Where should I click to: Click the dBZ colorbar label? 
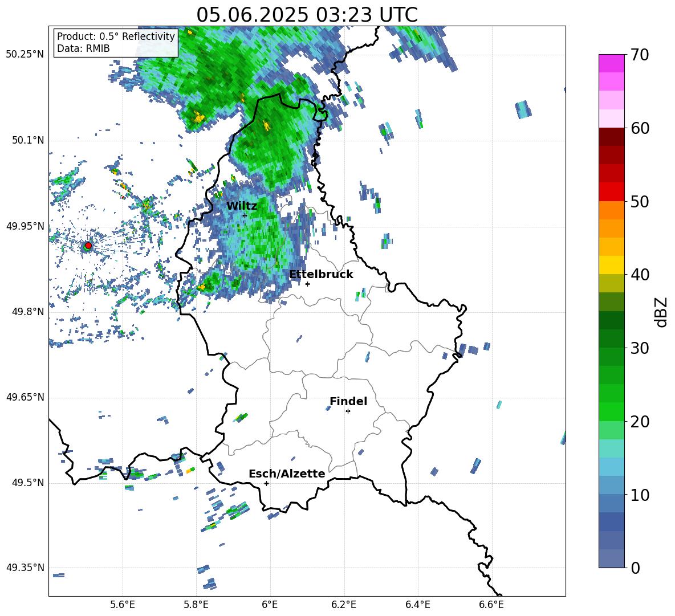pos(662,312)
